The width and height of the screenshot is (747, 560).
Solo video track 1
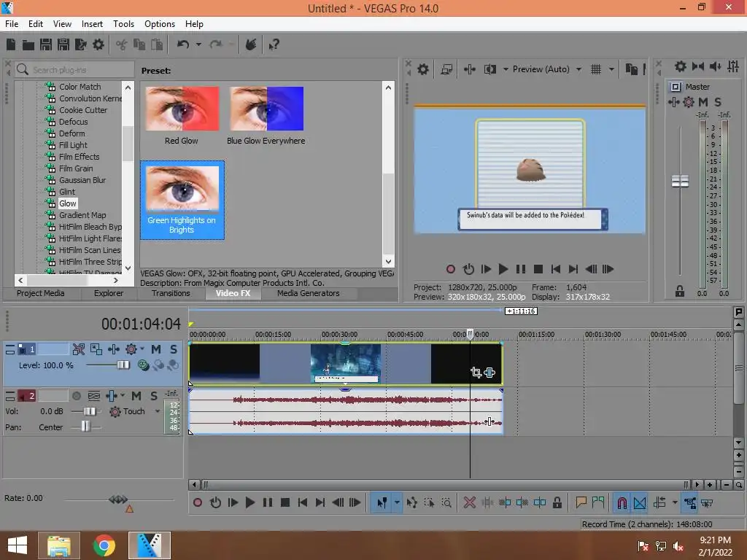click(174, 349)
